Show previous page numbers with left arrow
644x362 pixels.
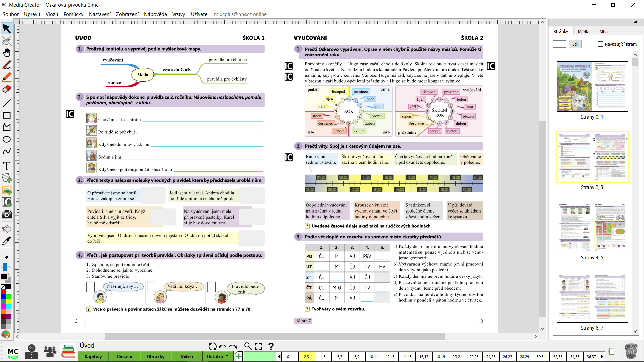(x=279, y=357)
